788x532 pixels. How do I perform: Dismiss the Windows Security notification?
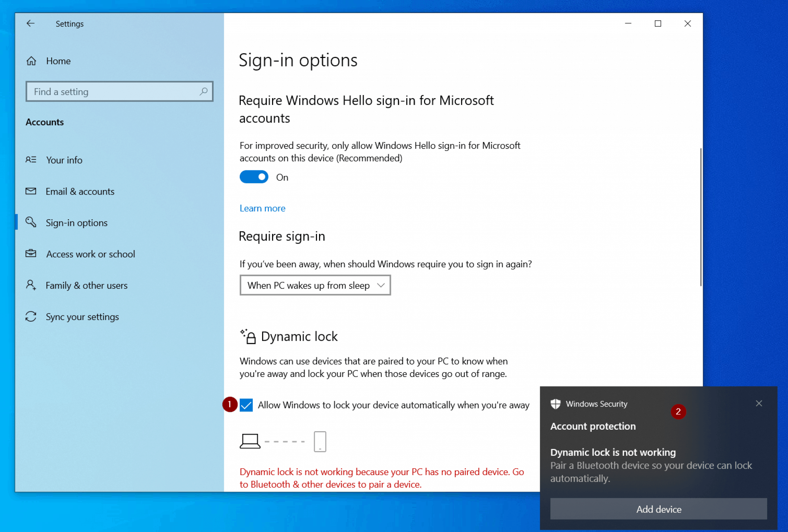click(759, 403)
